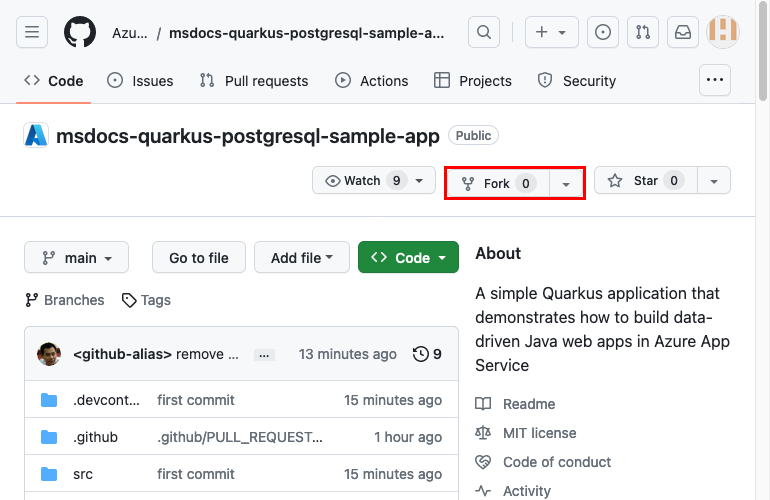The height and width of the screenshot is (500, 770).
Task: Expand the create new plus dropdown
Action: pyautogui.click(x=550, y=32)
